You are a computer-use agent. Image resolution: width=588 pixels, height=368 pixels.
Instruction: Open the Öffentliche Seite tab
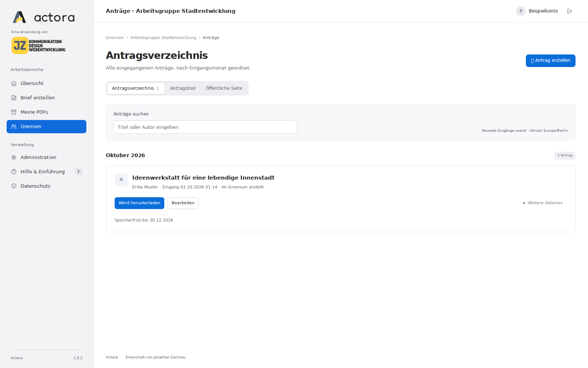point(224,88)
